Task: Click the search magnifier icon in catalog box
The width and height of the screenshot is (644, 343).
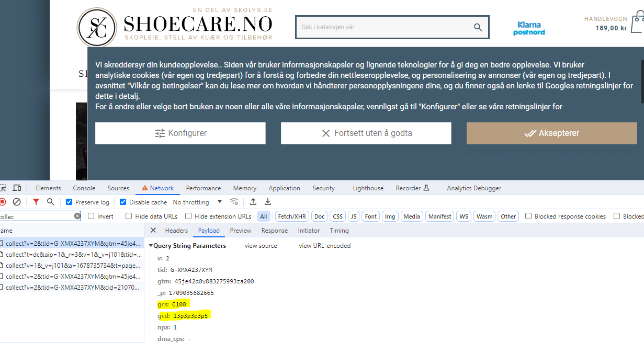Action: click(x=478, y=27)
